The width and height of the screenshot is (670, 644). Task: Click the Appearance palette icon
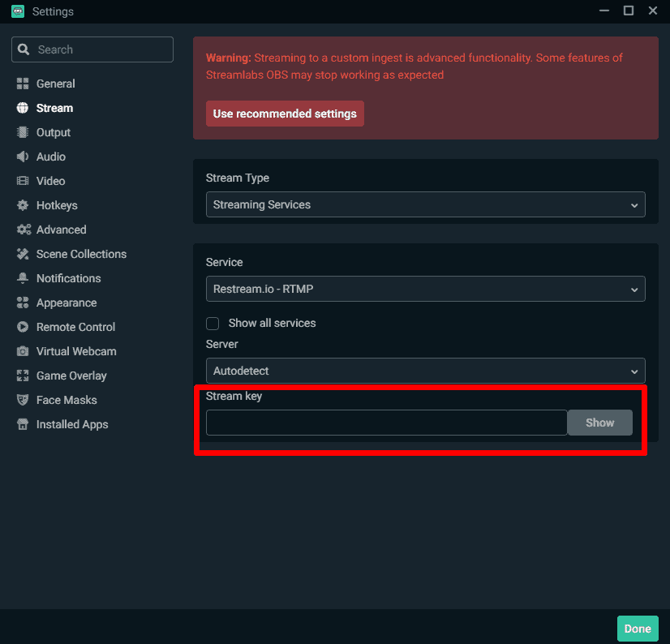coord(23,303)
